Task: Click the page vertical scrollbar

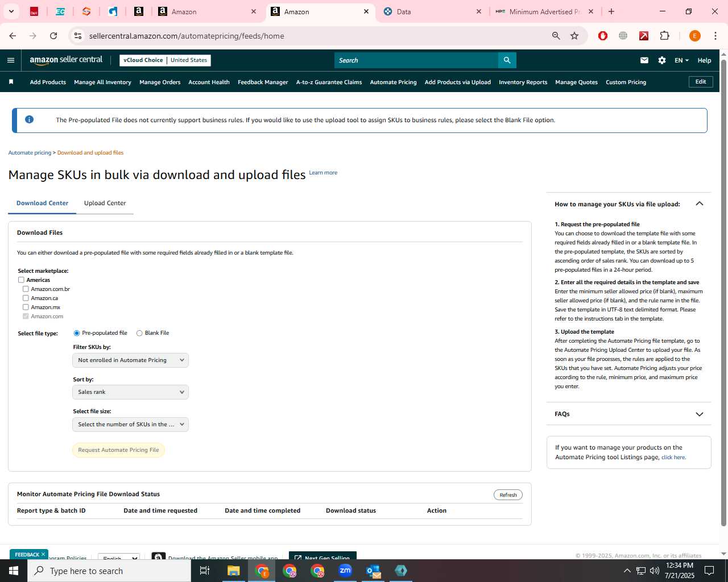Action: (x=723, y=292)
